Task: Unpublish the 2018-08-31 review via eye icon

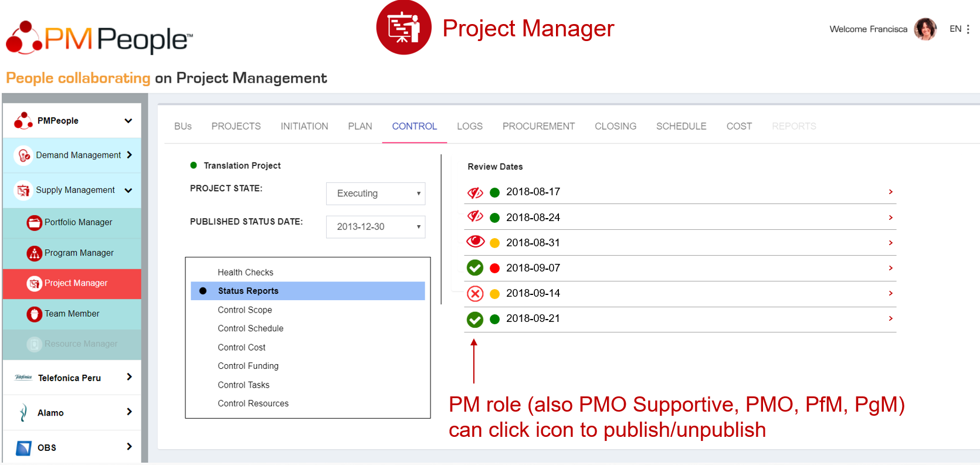Action: click(x=475, y=242)
